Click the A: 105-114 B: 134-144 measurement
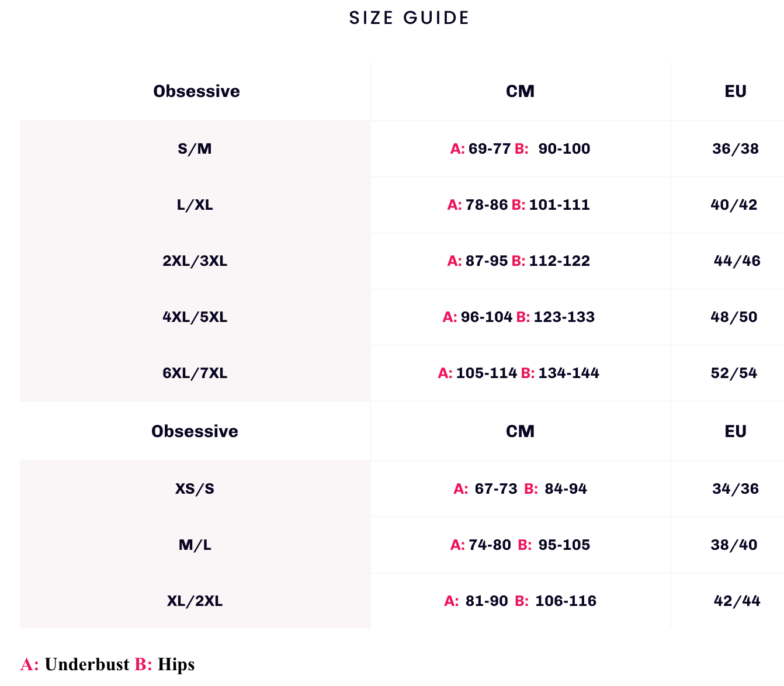The image size is (784, 686). click(519, 373)
